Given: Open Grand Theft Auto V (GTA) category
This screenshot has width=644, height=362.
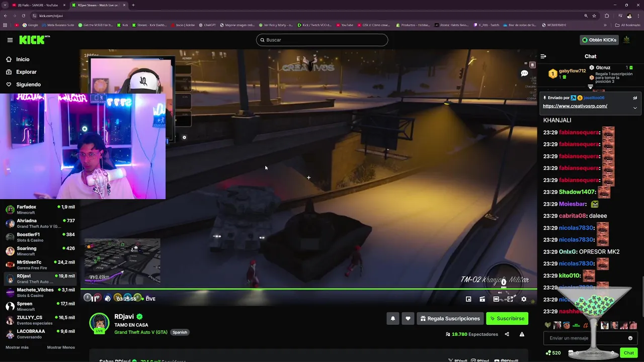Looking at the screenshot, I should coord(141,332).
